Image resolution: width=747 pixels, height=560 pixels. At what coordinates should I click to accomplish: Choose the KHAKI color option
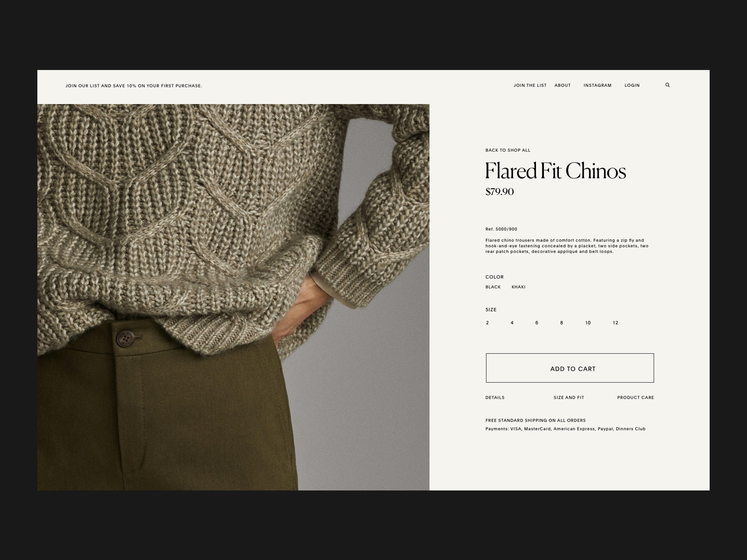coord(518,287)
